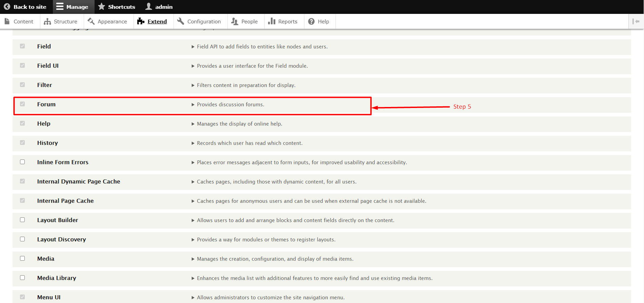Expand the History module description

tap(193, 143)
